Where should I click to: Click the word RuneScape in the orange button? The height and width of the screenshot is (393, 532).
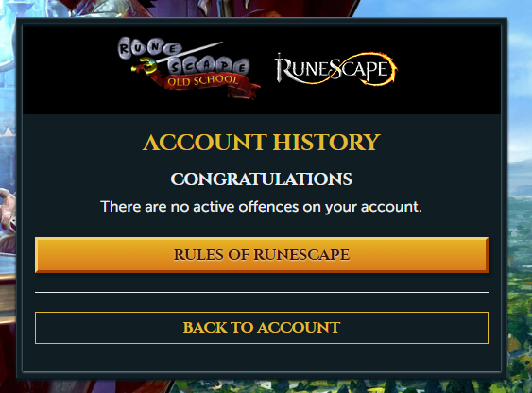click(301, 255)
